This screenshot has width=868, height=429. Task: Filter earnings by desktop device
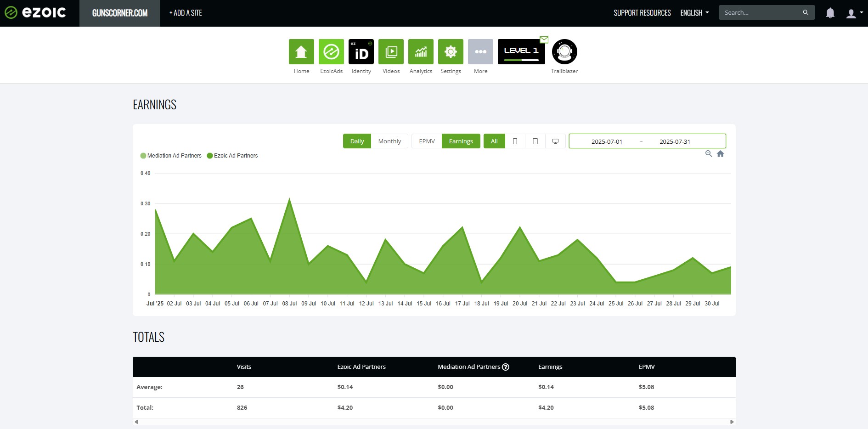[x=556, y=141]
